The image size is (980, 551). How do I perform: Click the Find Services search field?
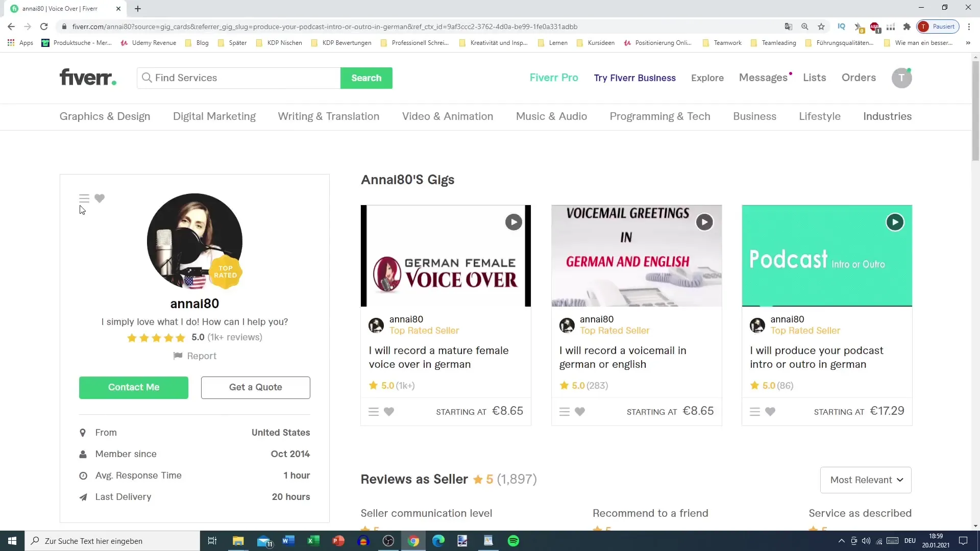click(238, 78)
